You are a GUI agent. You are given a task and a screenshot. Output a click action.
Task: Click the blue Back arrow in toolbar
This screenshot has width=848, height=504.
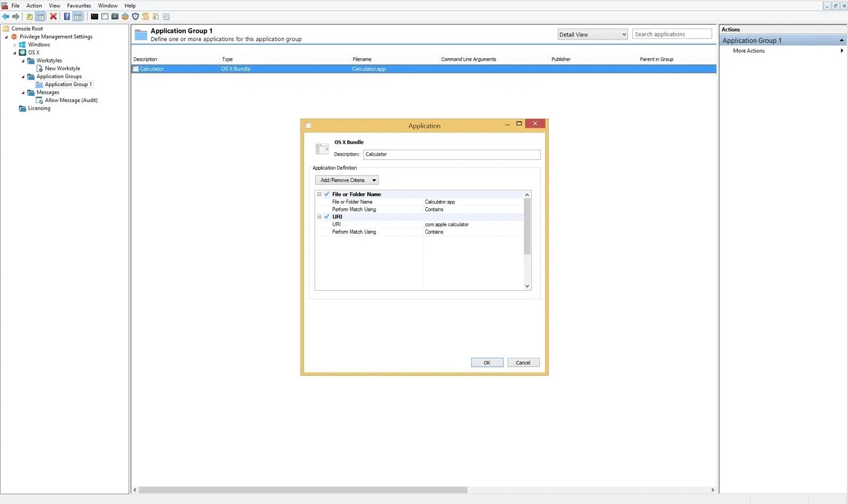coord(5,16)
